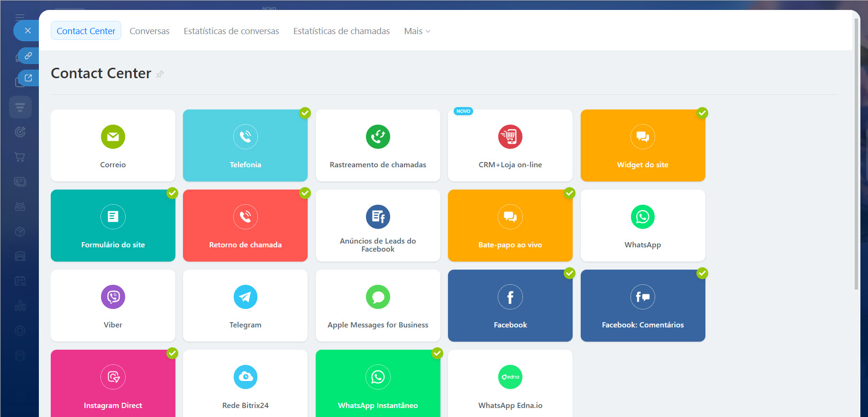Open the Rede Bitrix24 cloud icon

click(x=245, y=377)
